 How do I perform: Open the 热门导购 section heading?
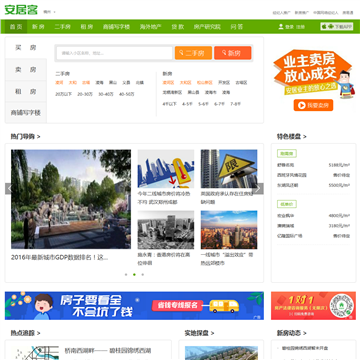click(x=25, y=137)
